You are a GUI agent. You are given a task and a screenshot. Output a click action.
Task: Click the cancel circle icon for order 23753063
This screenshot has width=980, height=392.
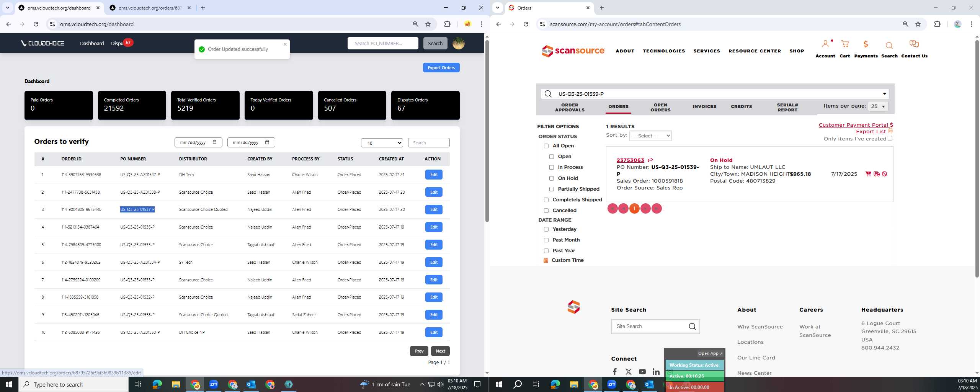(884, 174)
